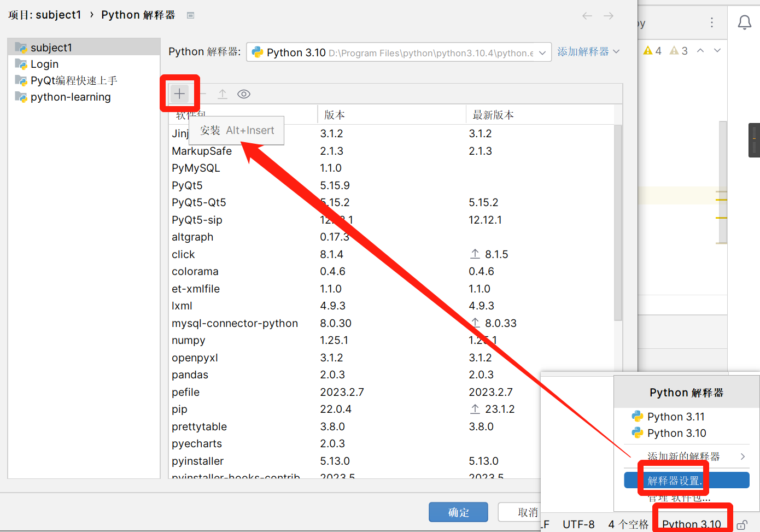
Task: Select the lxml package row
Action: pos(391,306)
